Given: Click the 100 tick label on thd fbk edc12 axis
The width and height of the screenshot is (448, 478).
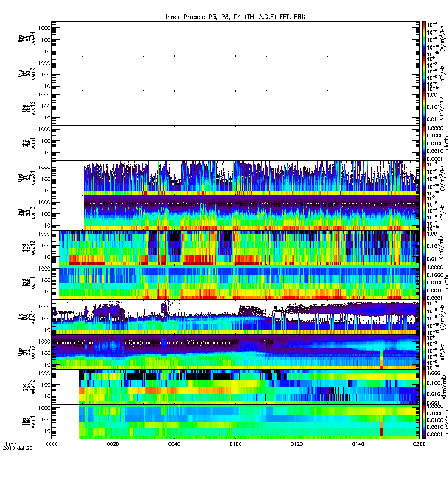Looking at the screenshot, I should [x=45, y=246].
